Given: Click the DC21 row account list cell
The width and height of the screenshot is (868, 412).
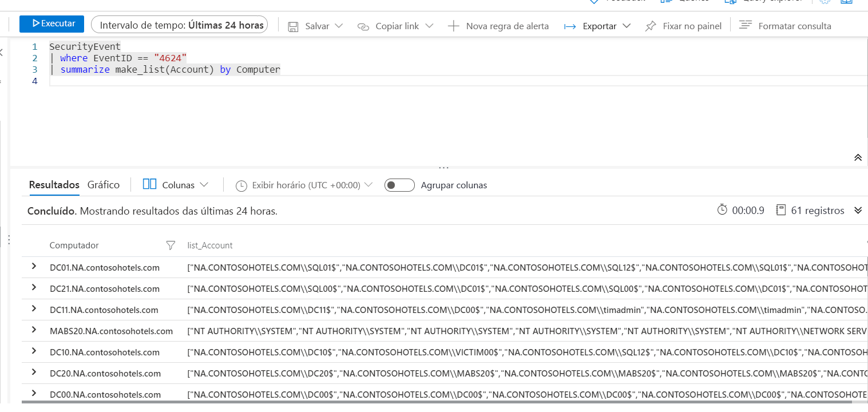Looking at the screenshot, I should coord(528,288).
